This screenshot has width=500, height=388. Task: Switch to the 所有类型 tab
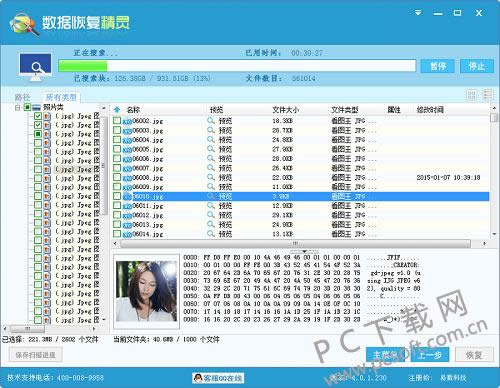61,97
